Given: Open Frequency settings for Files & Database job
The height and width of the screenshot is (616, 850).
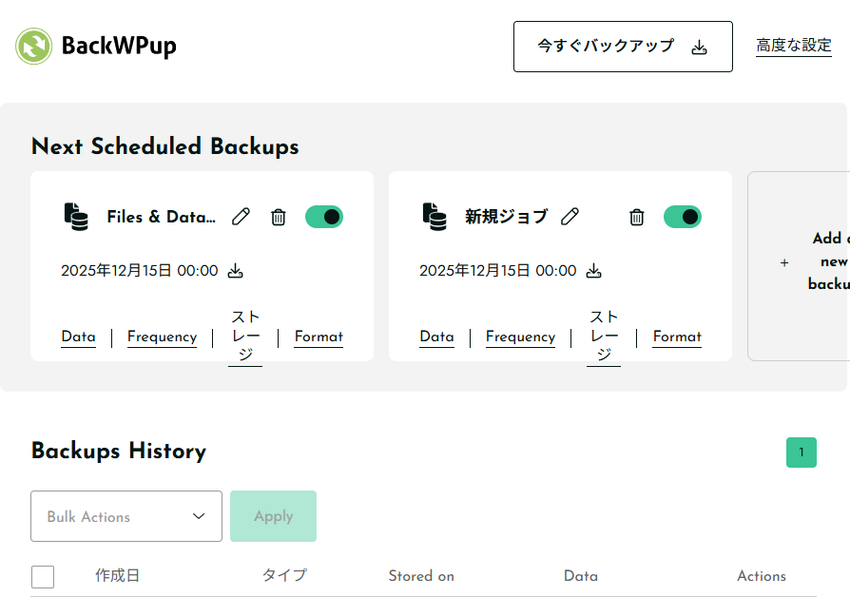Looking at the screenshot, I should pyautogui.click(x=162, y=337).
